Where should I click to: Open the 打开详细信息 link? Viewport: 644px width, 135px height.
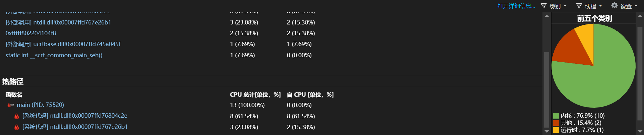[516, 6]
